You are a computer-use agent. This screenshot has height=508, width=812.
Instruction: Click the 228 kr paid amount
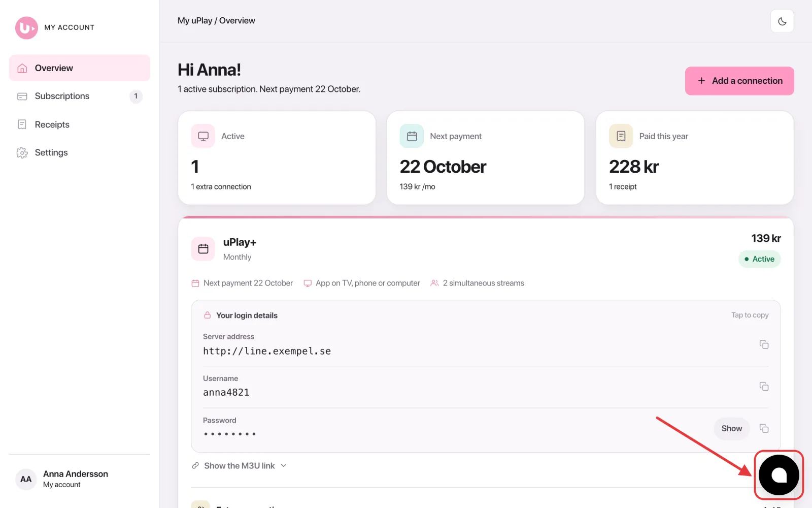pyautogui.click(x=634, y=167)
